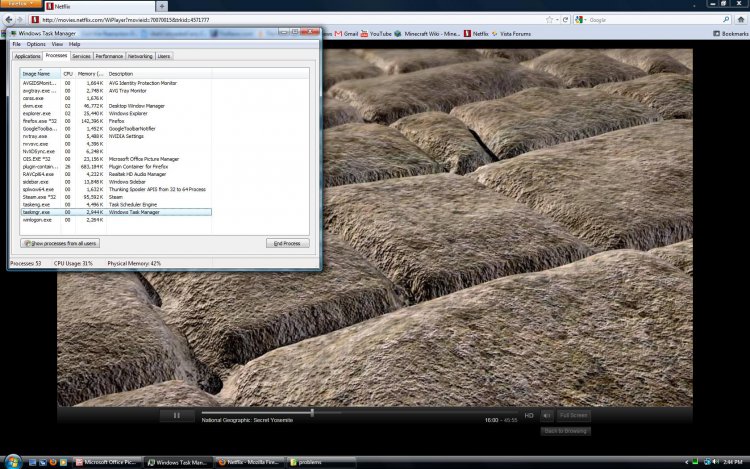Click the Google search input field
The width and height of the screenshot is (750, 469).
point(654,20)
